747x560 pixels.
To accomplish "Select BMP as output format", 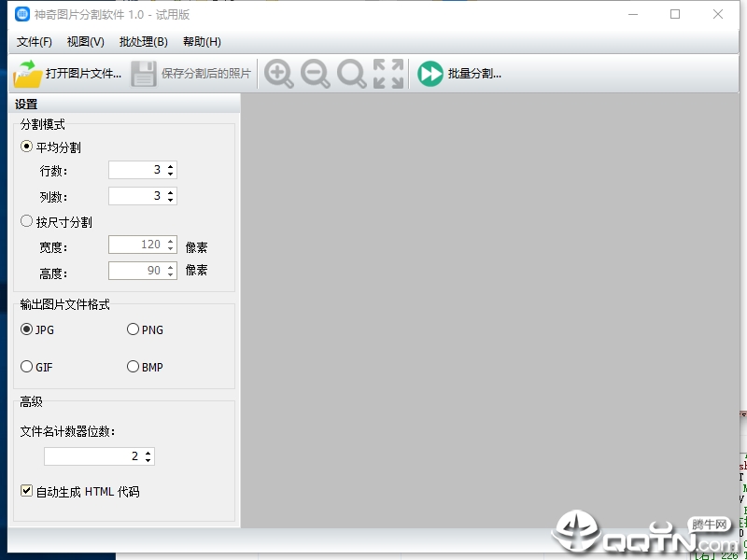I will [x=133, y=366].
